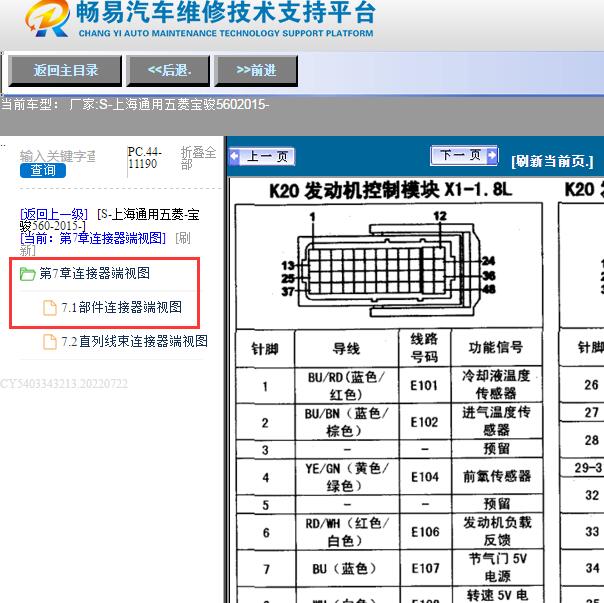Click 预留 in pin 5 row
The image size is (604, 603).
click(x=496, y=504)
